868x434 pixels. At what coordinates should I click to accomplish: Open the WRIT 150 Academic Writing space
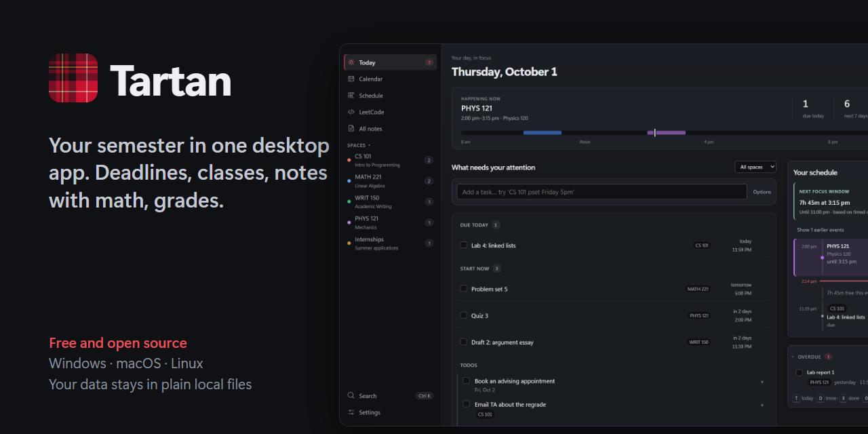[x=390, y=201]
